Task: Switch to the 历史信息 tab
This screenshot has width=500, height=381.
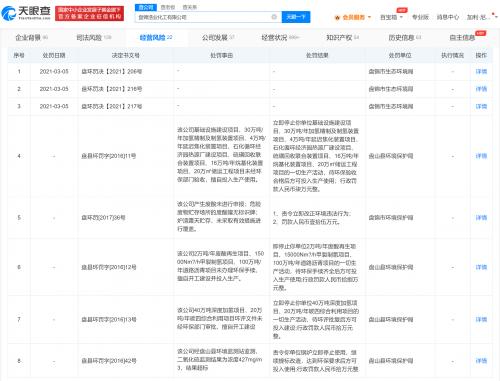Action: [x=405, y=38]
